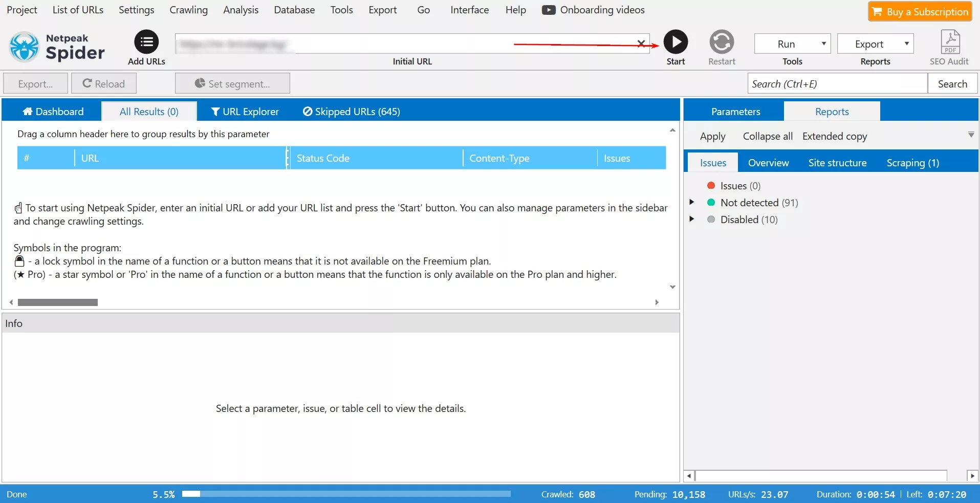The height and width of the screenshot is (503, 980).
Task: Click Apply in the sidebar
Action: pyautogui.click(x=712, y=136)
